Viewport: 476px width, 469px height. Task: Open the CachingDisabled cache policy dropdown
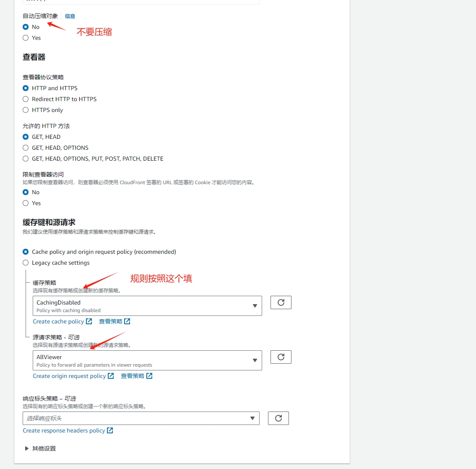pos(147,306)
